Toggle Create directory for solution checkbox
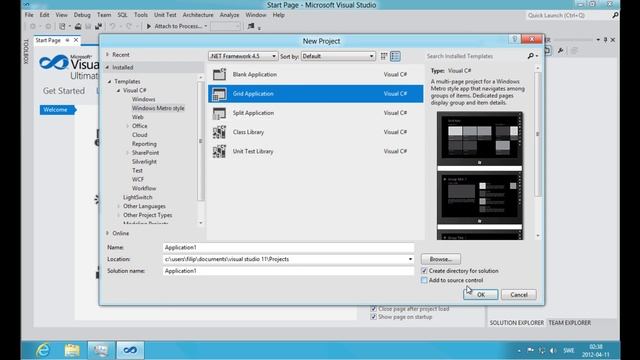Viewport: 640px width, 360px height. [x=424, y=271]
